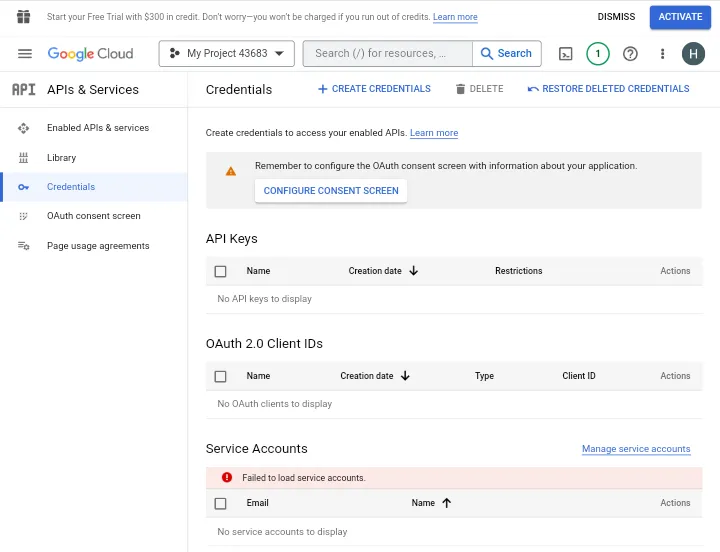Open Enabled APIs & services page

94,128
